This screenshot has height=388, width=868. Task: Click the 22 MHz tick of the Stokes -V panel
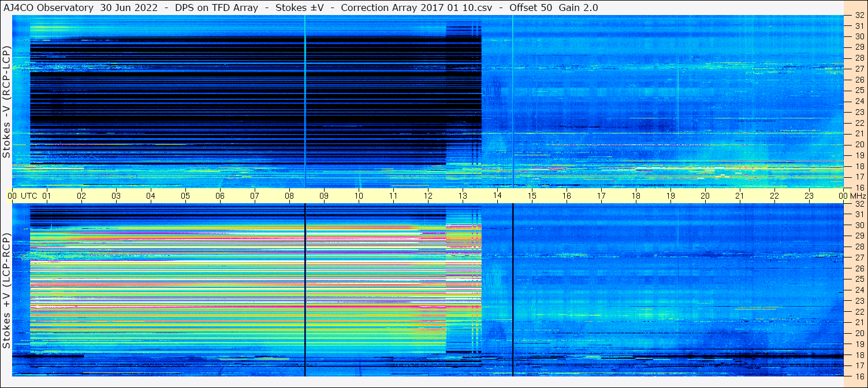coord(859,123)
